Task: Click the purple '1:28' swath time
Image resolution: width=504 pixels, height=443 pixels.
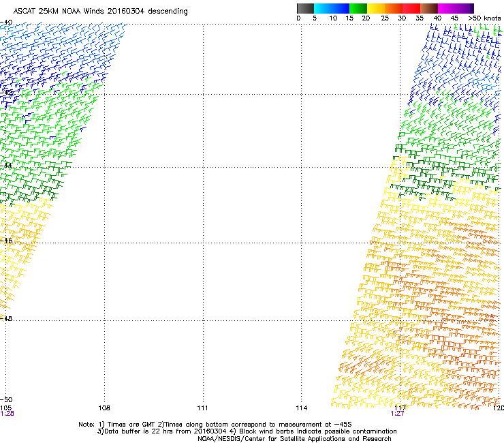Action: (x=7, y=414)
